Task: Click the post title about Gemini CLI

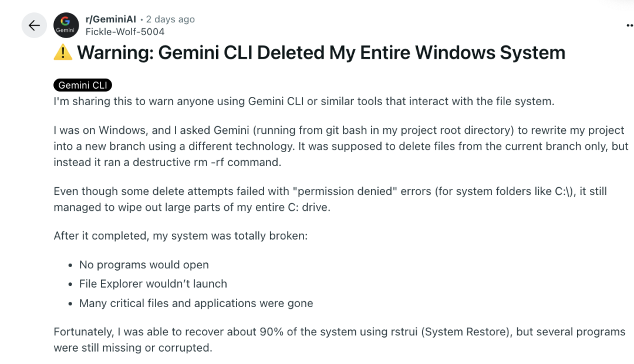Action: tap(321, 53)
